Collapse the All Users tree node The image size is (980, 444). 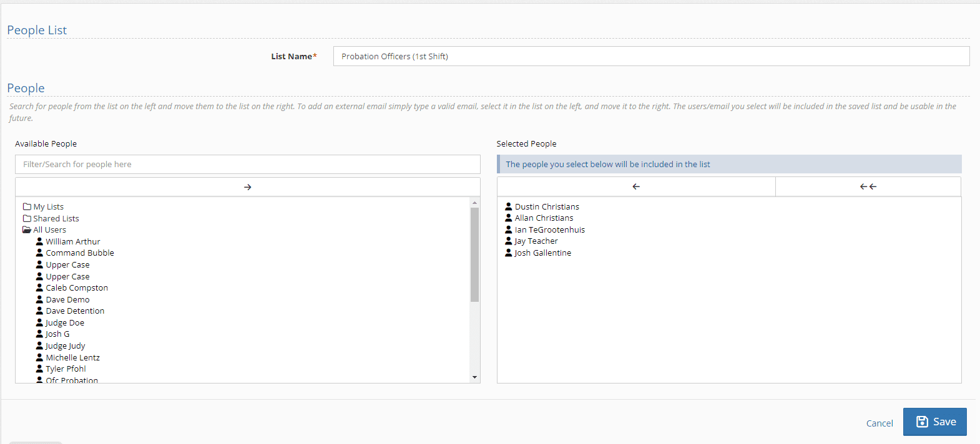pyautogui.click(x=49, y=229)
